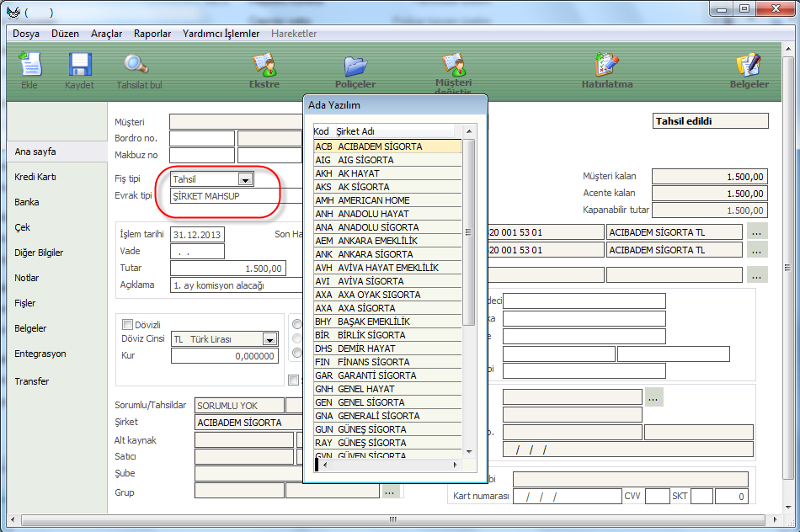Enable the Dövizli checkbox

click(x=128, y=324)
